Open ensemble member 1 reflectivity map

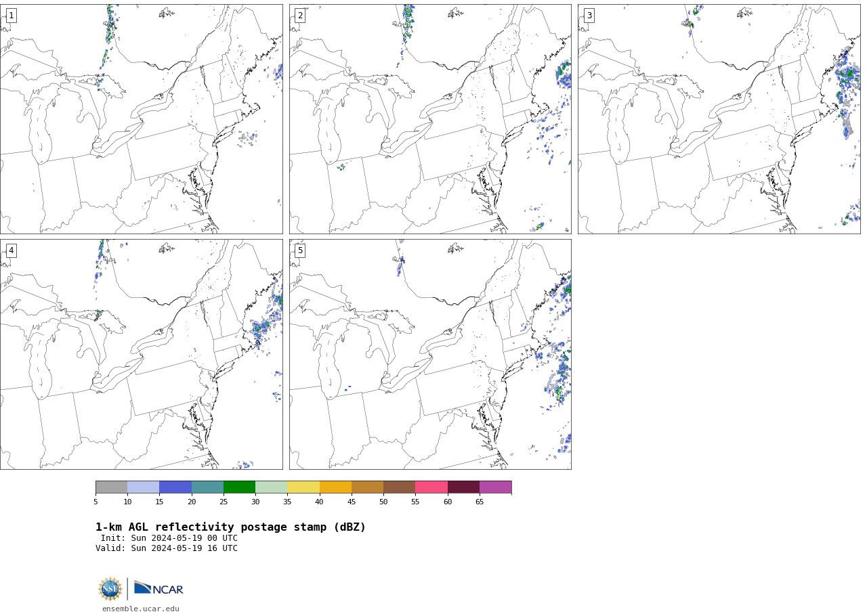pos(141,119)
